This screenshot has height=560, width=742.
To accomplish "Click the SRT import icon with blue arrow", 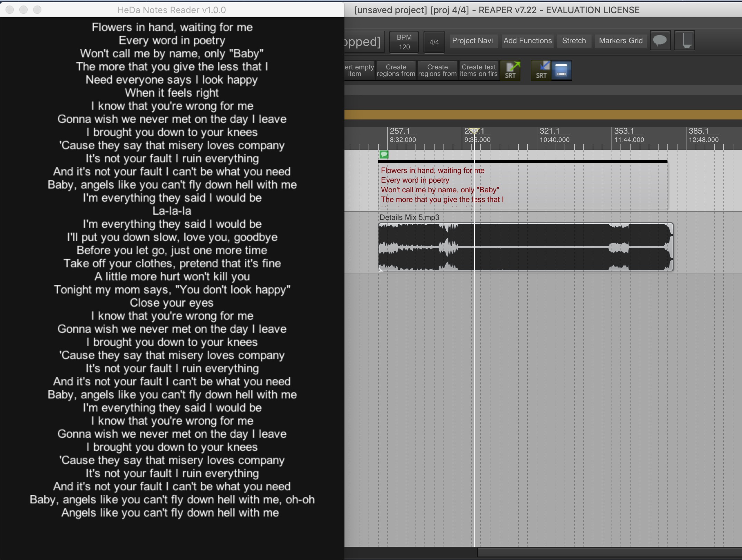I will (541, 70).
